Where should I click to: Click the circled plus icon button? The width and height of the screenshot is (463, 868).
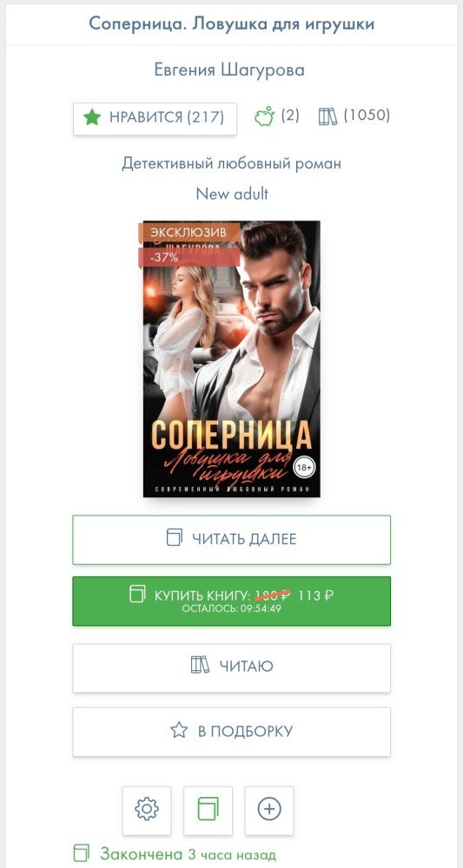(x=269, y=810)
